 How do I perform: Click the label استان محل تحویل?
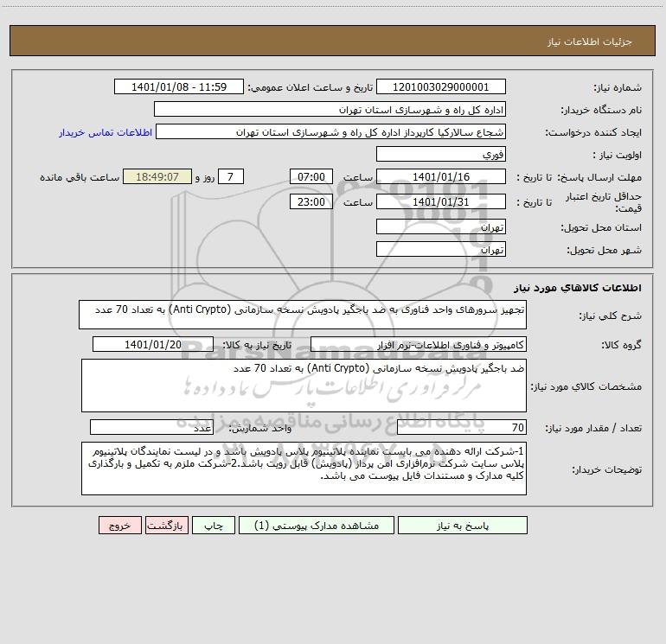pos(601,228)
